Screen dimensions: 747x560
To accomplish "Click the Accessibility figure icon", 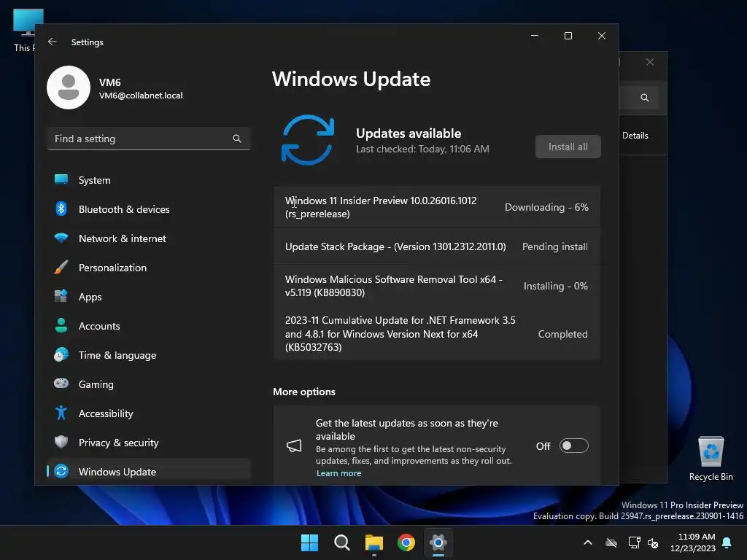I will pyautogui.click(x=61, y=413).
